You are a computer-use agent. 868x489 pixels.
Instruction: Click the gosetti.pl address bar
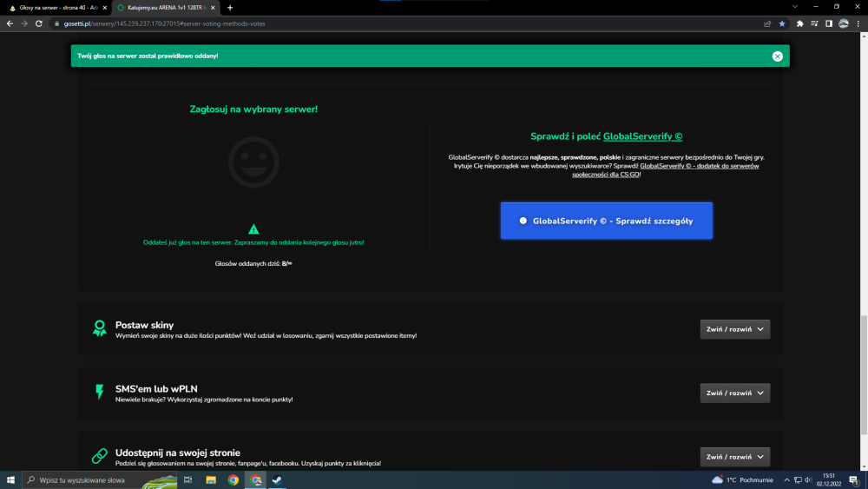click(x=407, y=23)
